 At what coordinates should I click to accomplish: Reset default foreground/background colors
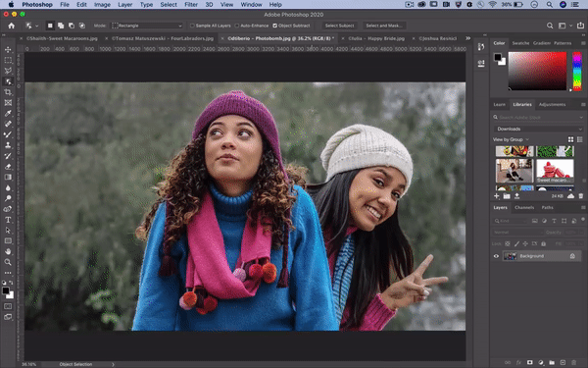tap(4, 283)
